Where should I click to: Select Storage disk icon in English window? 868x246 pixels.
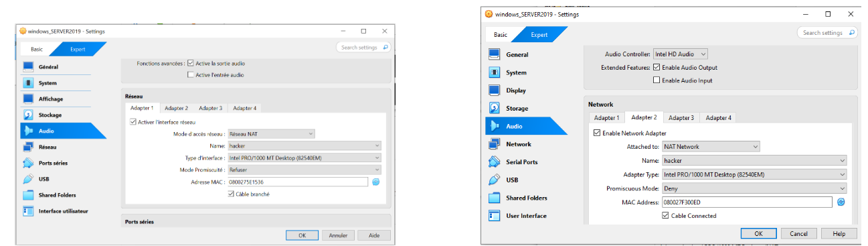pyautogui.click(x=495, y=109)
